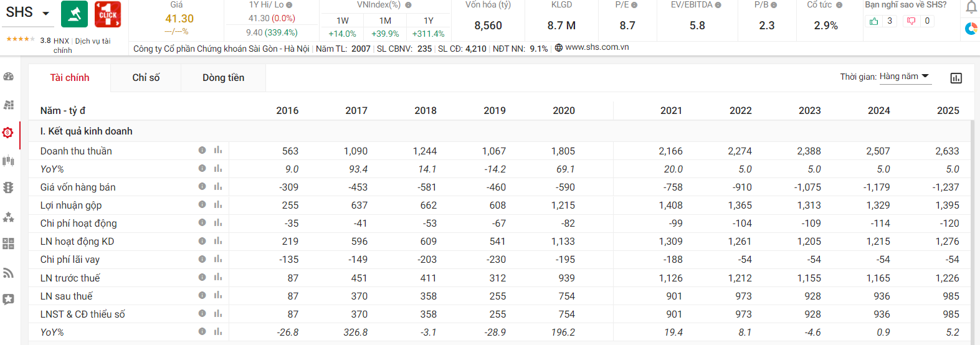Switch to the Chỉ số tab
Image resolution: width=980 pixels, height=345 pixels.
(146, 78)
